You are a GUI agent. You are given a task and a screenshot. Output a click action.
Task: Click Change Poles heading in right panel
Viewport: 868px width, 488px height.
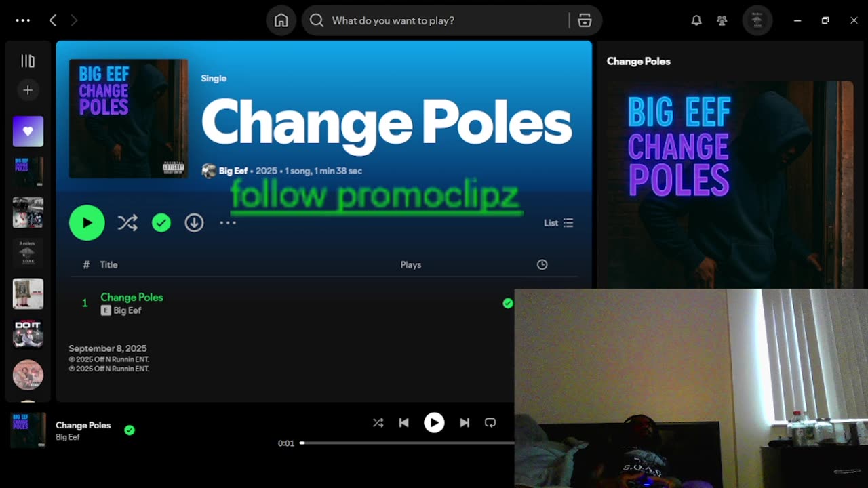coord(638,61)
